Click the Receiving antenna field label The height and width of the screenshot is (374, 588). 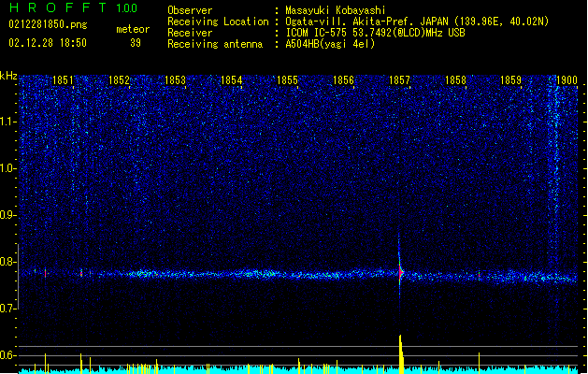[x=215, y=44]
